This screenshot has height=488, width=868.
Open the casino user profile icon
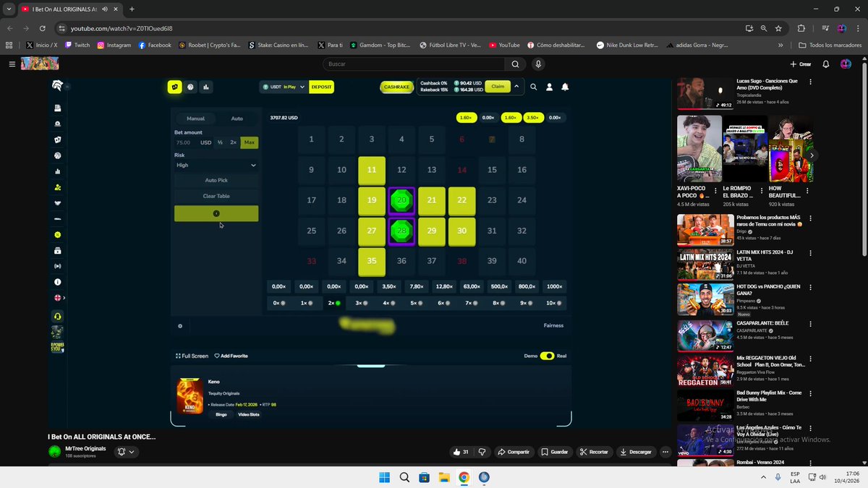pyautogui.click(x=549, y=87)
